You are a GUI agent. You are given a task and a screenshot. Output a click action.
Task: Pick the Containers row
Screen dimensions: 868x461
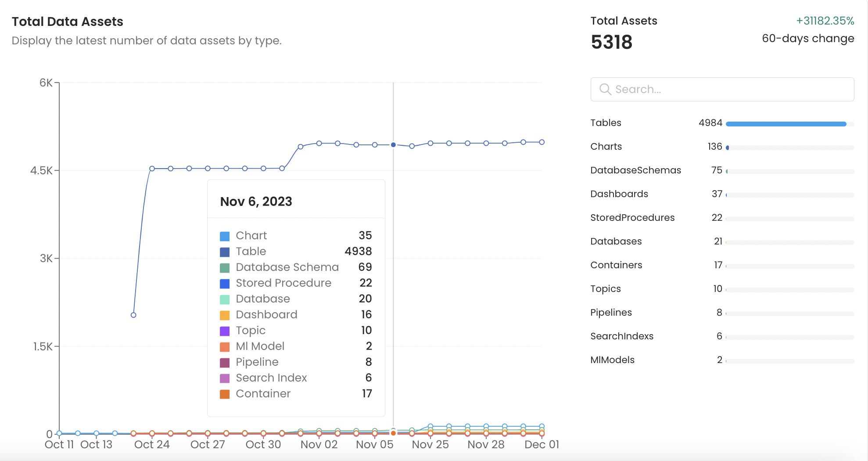(616, 265)
